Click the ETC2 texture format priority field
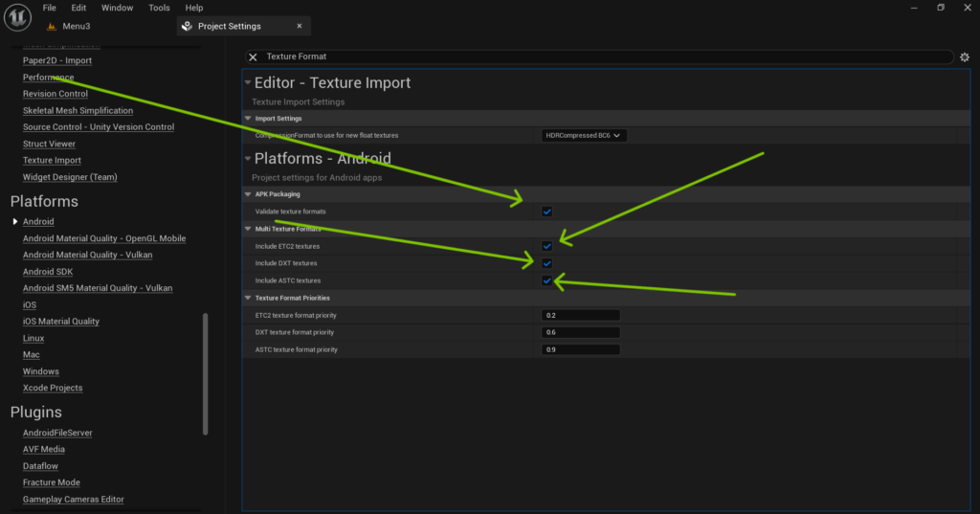 tap(581, 315)
